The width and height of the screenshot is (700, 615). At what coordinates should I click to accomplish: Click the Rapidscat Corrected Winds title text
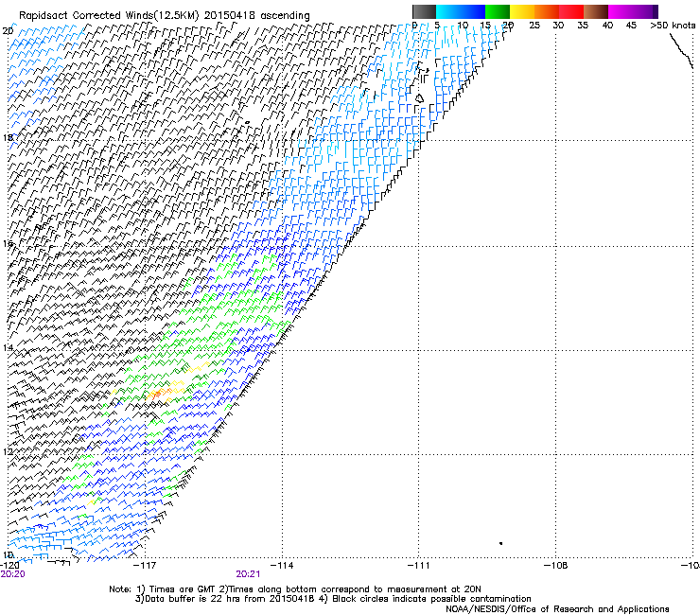point(165,15)
